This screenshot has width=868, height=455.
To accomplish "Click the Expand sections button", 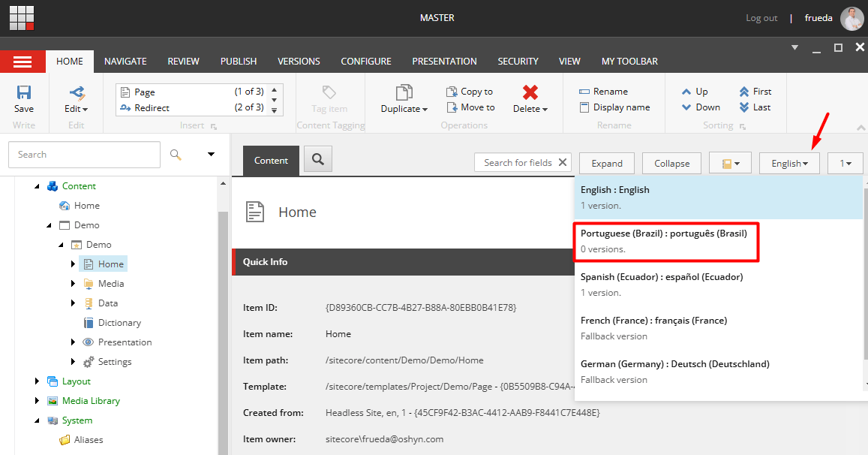I will [607, 164].
